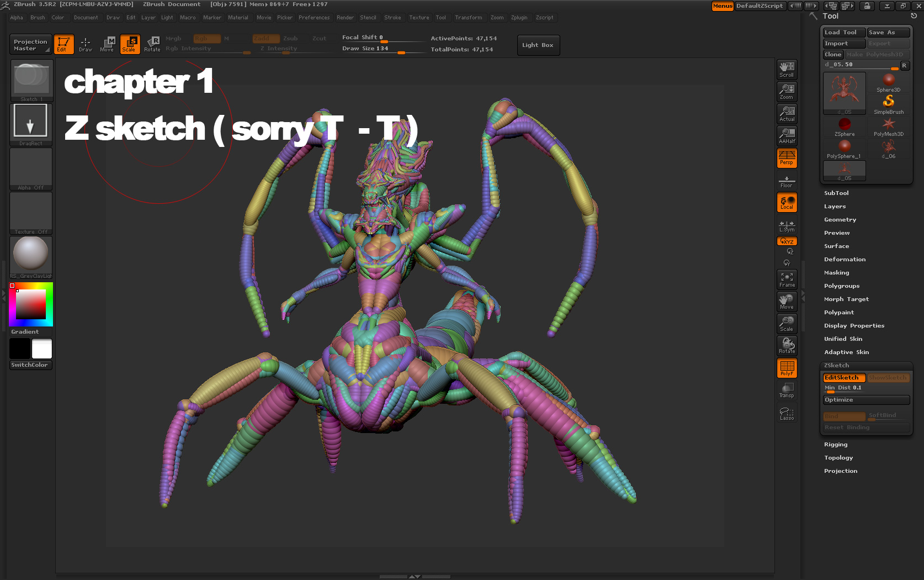Toggle Local transformation mode

pos(787,202)
